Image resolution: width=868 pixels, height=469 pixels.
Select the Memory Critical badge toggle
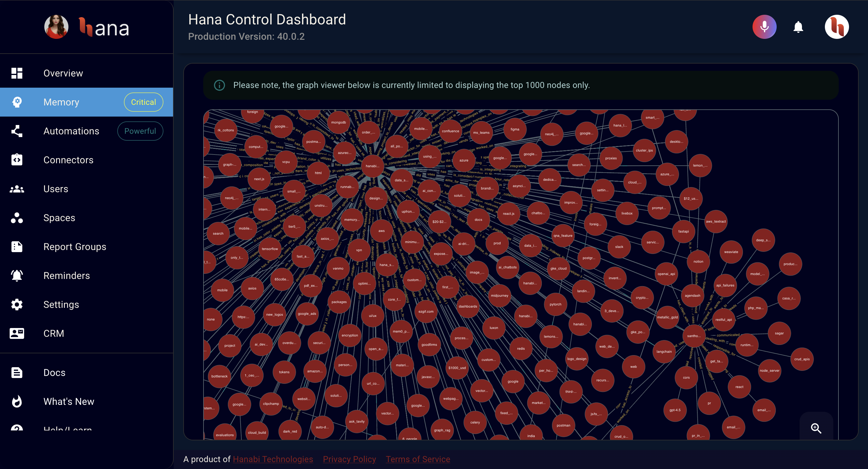[143, 102]
